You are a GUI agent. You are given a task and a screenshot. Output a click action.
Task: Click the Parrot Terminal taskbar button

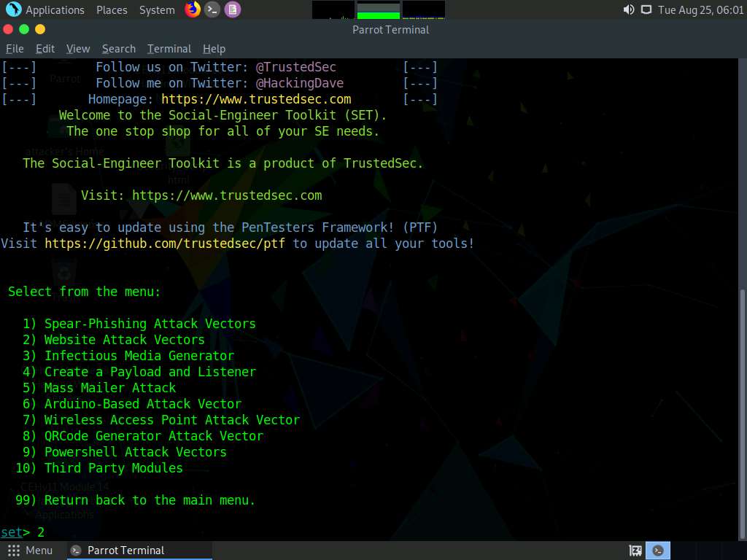coord(138,551)
